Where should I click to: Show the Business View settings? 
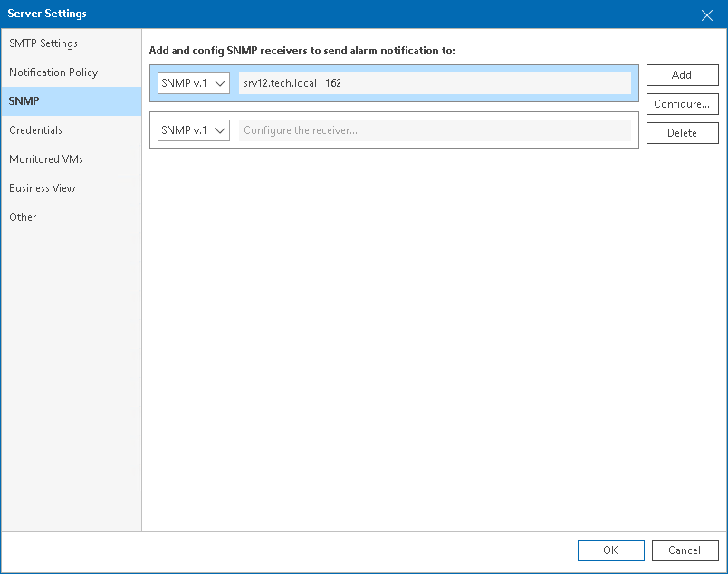click(43, 188)
